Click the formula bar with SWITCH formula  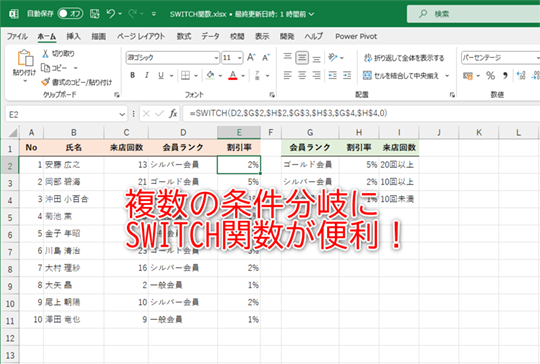pyautogui.click(x=361, y=113)
